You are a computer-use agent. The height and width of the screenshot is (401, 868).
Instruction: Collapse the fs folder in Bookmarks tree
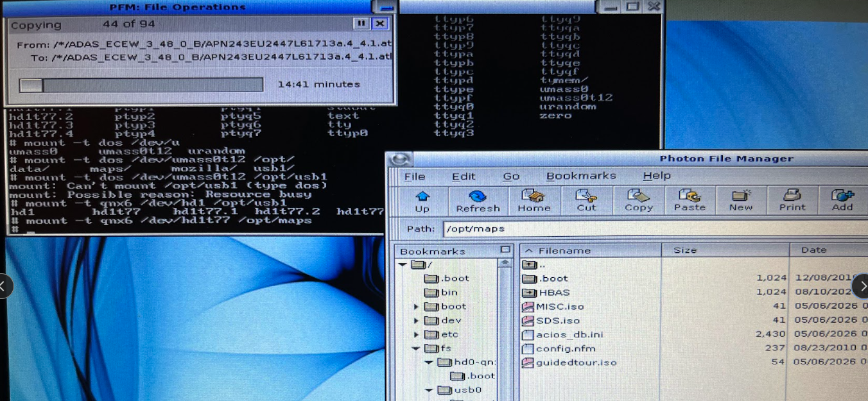click(x=417, y=348)
